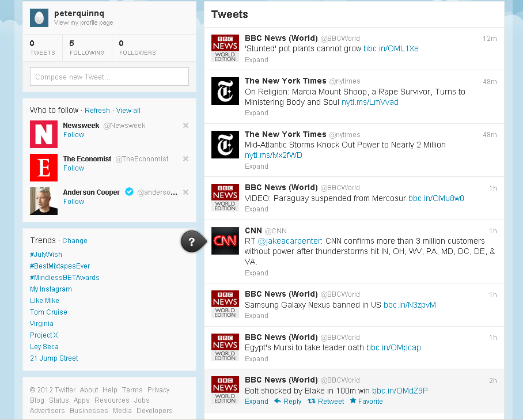Expand the On Religion NYT tweet
523x420 pixels.
click(256, 113)
